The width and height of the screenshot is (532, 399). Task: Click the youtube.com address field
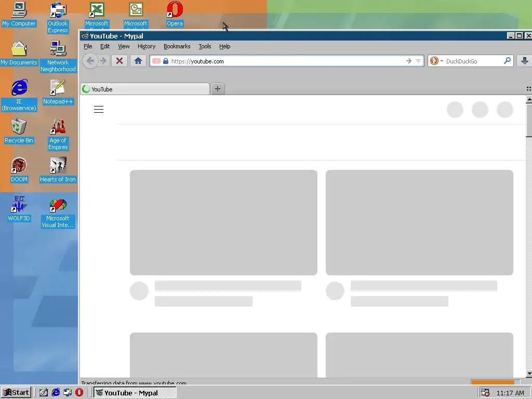click(x=287, y=61)
